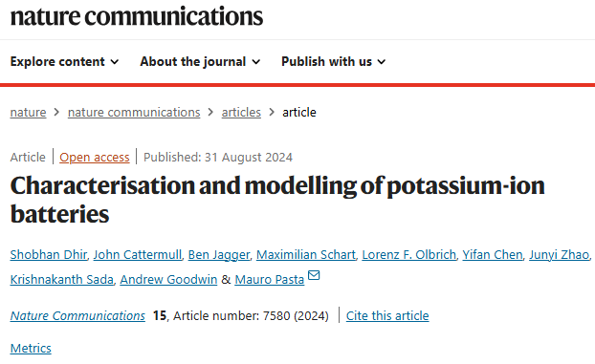The width and height of the screenshot is (595, 364).
Task: Show author Yifan Chen's info
Action: tap(493, 254)
